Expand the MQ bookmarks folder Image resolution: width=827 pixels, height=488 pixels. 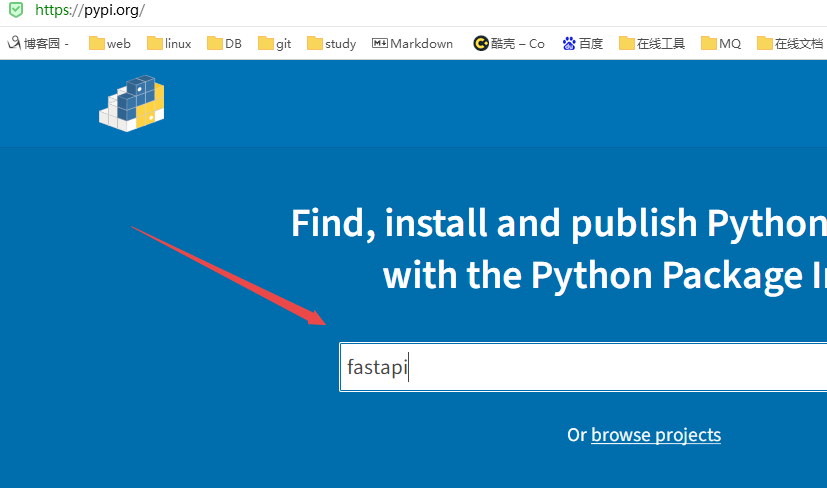click(x=720, y=44)
